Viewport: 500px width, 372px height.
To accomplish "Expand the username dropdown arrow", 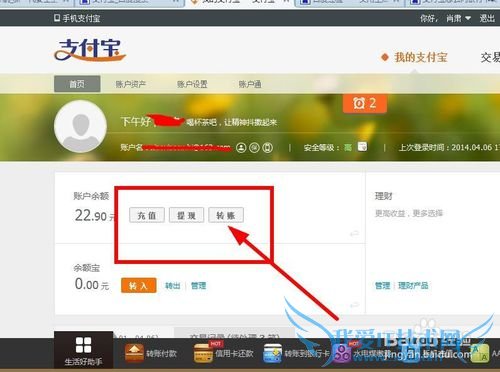I will 468,18.
